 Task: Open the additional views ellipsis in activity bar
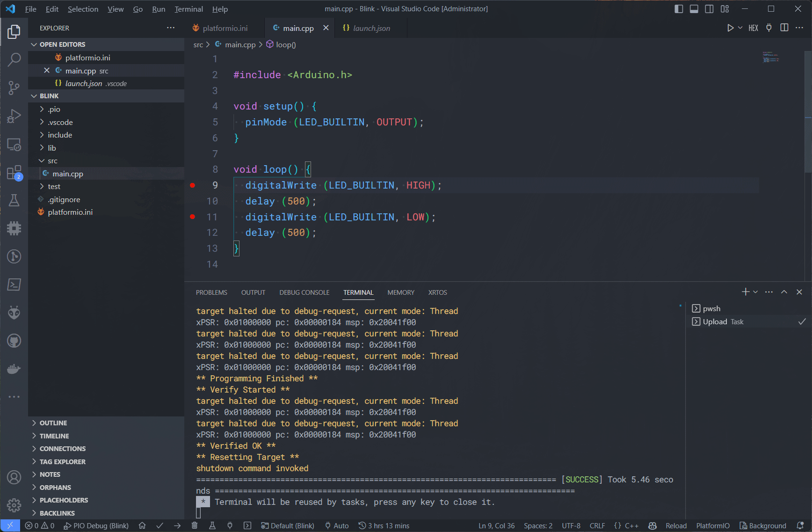(x=14, y=397)
